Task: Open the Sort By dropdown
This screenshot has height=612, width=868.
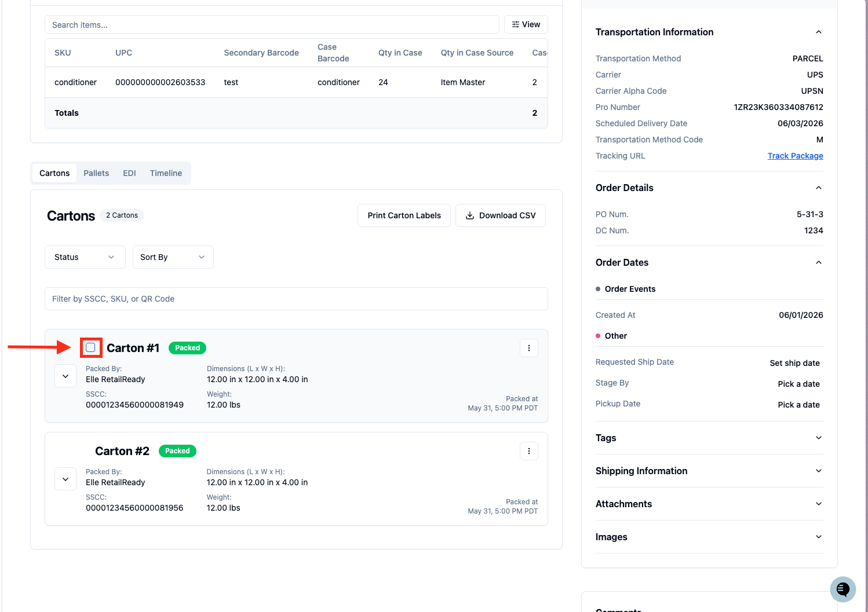Action: click(x=173, y=257)
